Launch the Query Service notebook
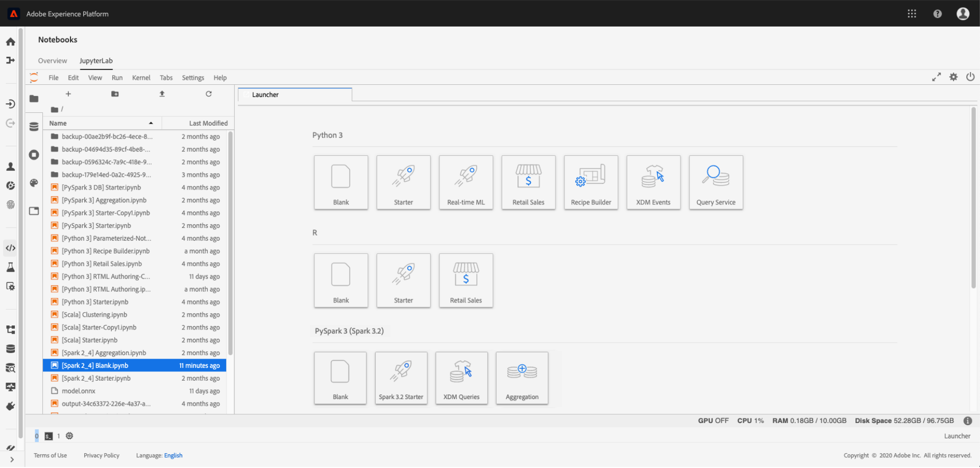 pos(716,183)
